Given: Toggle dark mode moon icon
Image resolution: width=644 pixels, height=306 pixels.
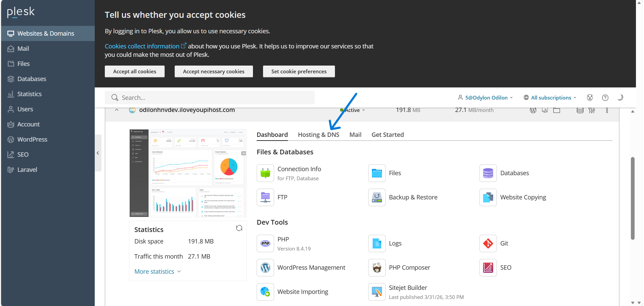Looking at the screenshot, I should click(x=620, y=98).
